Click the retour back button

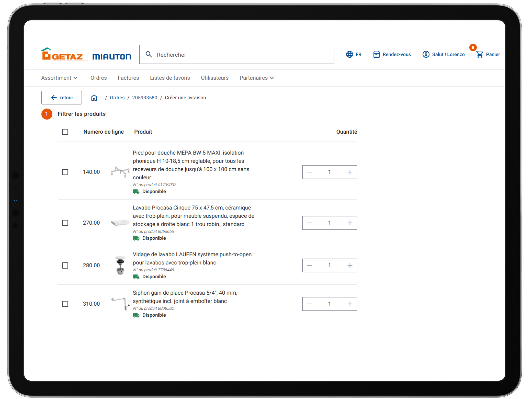coord(62,98)
